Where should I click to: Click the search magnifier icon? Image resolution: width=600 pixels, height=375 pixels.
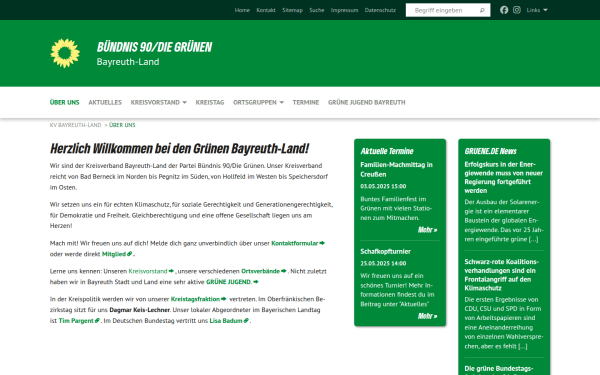coord(482,10)
